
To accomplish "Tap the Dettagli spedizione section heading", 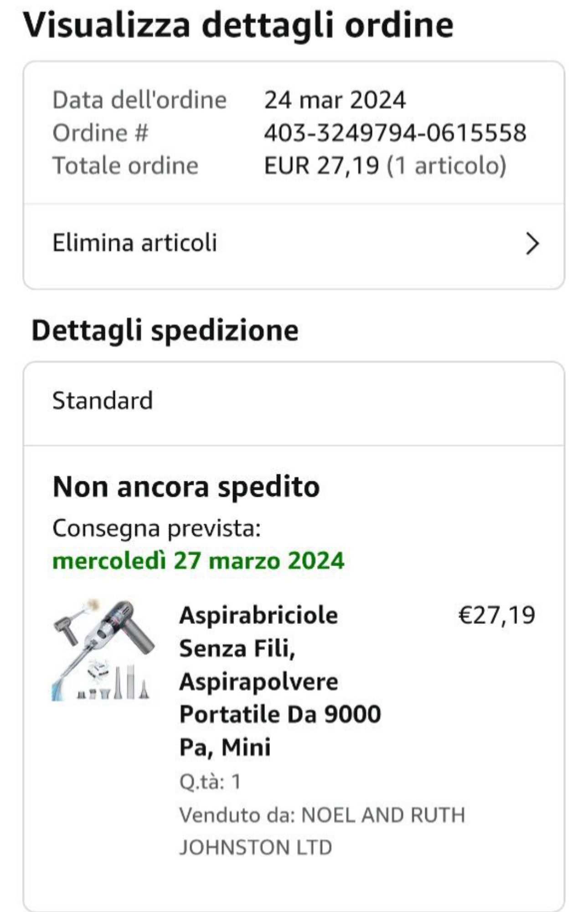I will tap(165, 330).
